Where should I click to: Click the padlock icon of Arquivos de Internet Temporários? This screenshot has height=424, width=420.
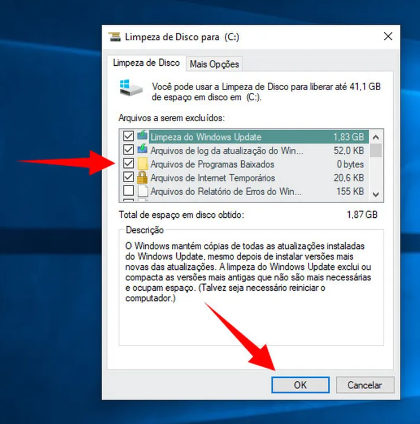click(x=142, y=177)
